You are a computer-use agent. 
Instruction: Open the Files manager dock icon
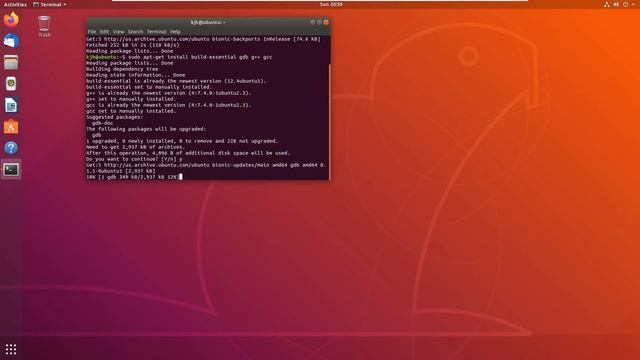[x=11, y=62]
